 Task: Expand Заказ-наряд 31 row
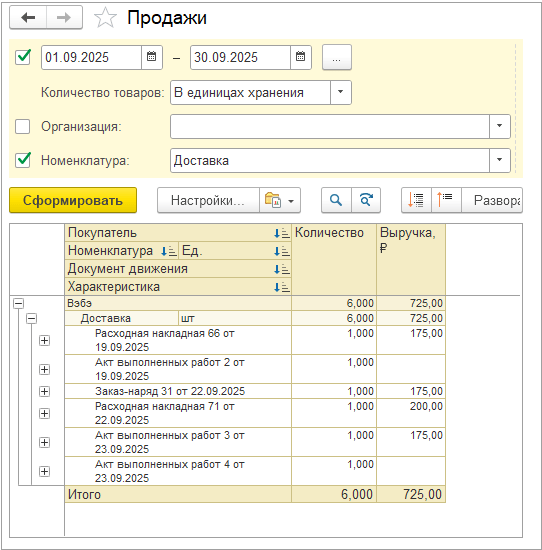pos(44,391)
